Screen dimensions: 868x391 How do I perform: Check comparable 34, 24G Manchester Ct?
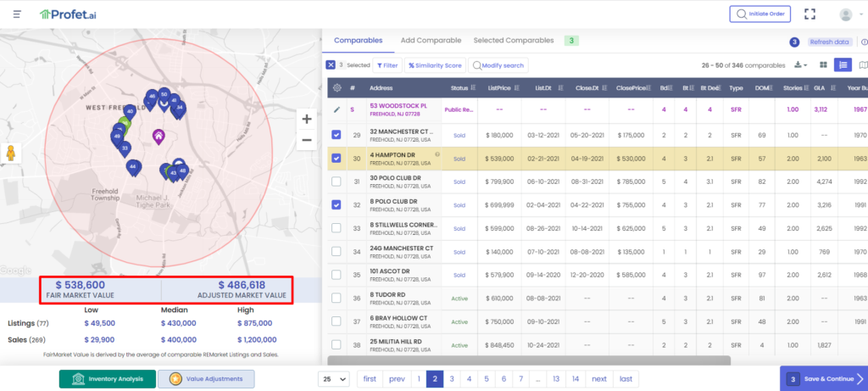point(336,251)
